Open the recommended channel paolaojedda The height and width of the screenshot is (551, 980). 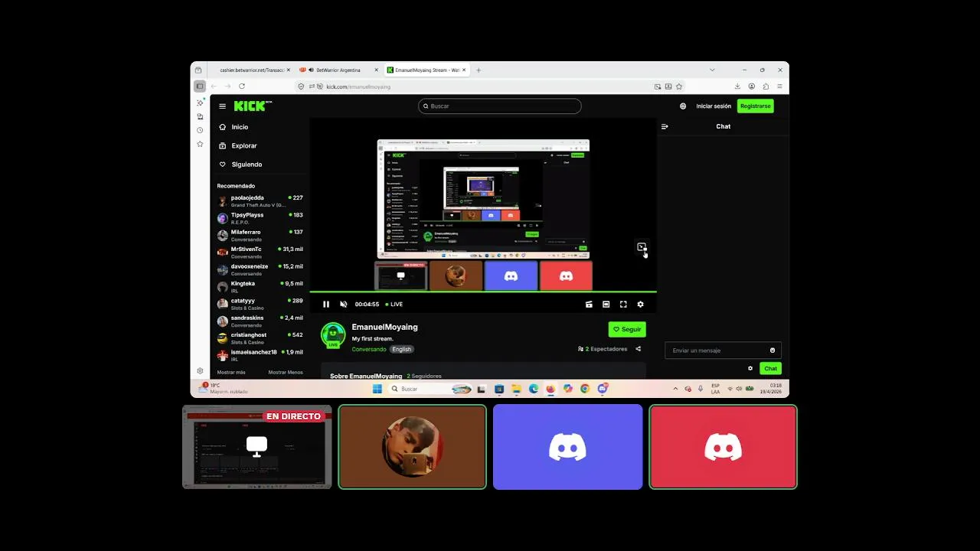coord(260,201)
